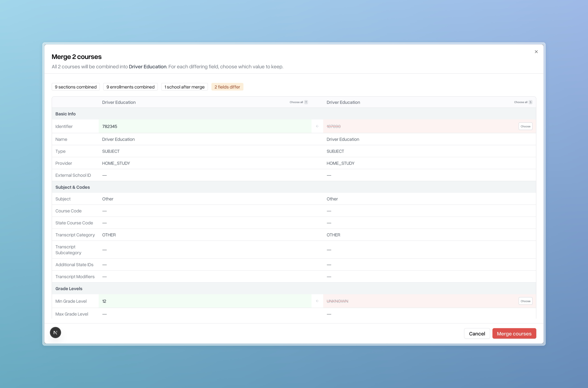Click the Subject & Codes section header
The width and height of the screenshot is (588, 388).
pyautogui.click(x=72, y=187)
